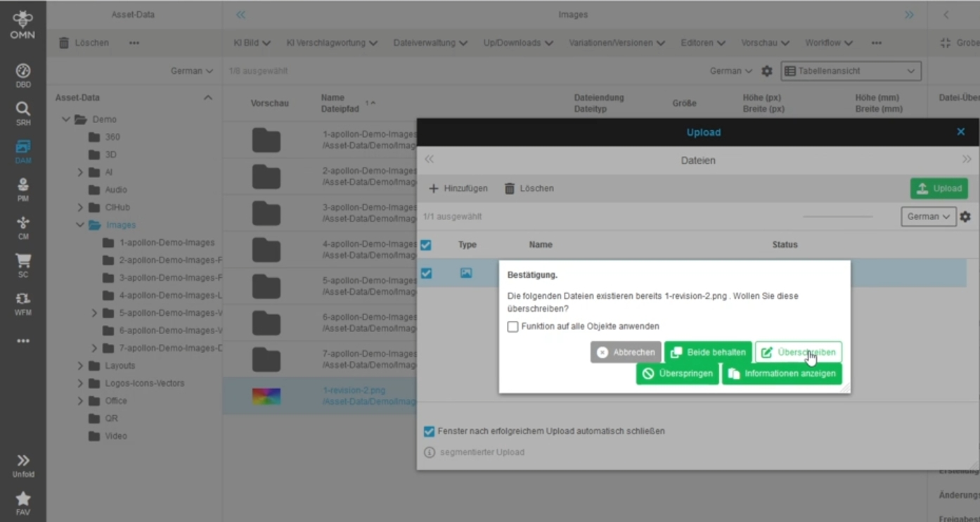
Task: Expand the Layouts folder in tree
Action: click(80, 366)
